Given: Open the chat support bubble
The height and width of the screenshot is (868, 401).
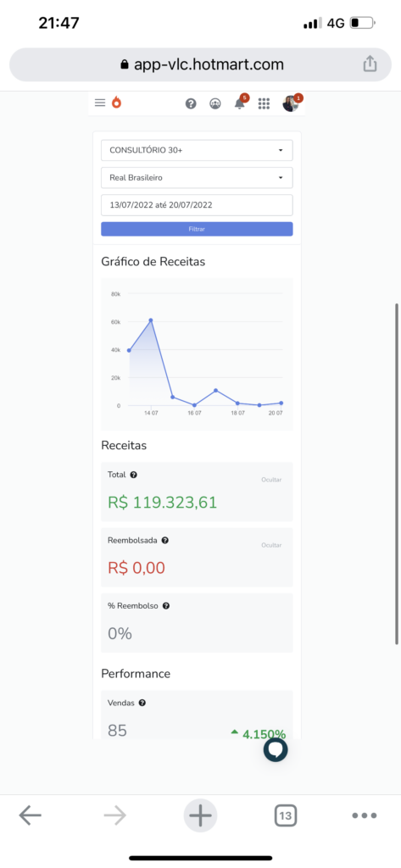Looking at the screenshot, I should (x=276, y=749).
